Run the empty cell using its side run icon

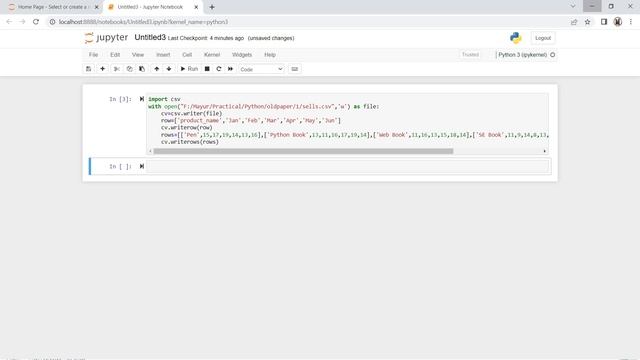pos(142,166)
